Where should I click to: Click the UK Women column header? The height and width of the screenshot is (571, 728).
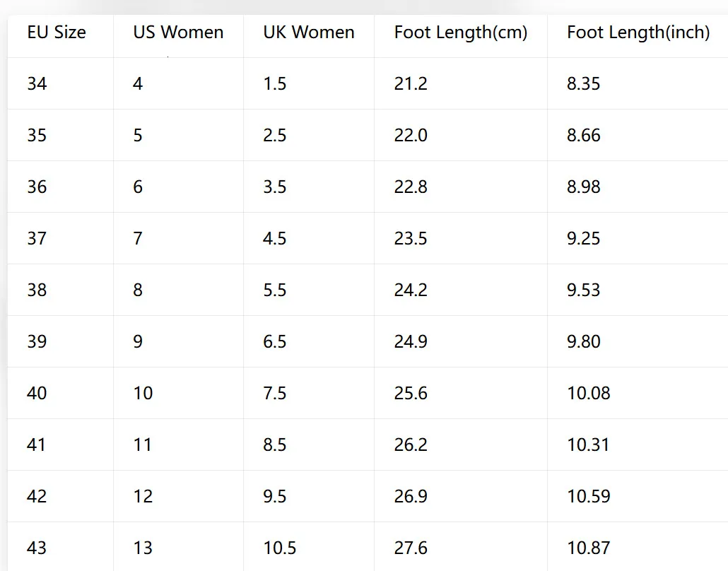tap(309, 36)
